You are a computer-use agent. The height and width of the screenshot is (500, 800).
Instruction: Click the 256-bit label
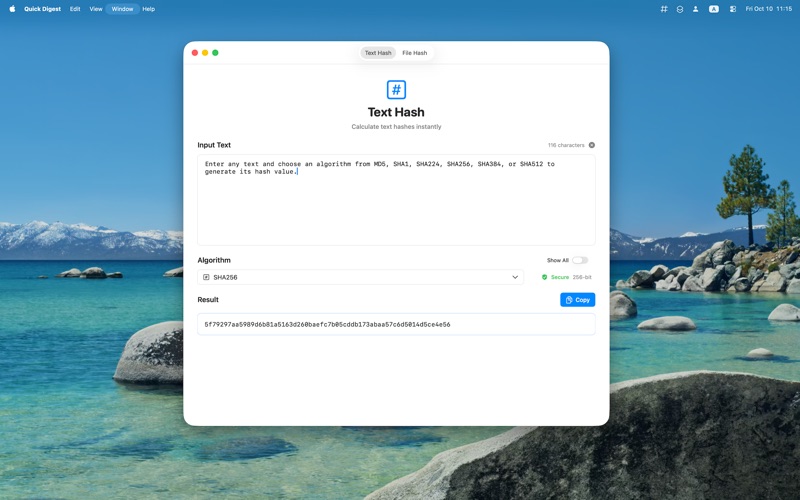(x=582, y=277)
